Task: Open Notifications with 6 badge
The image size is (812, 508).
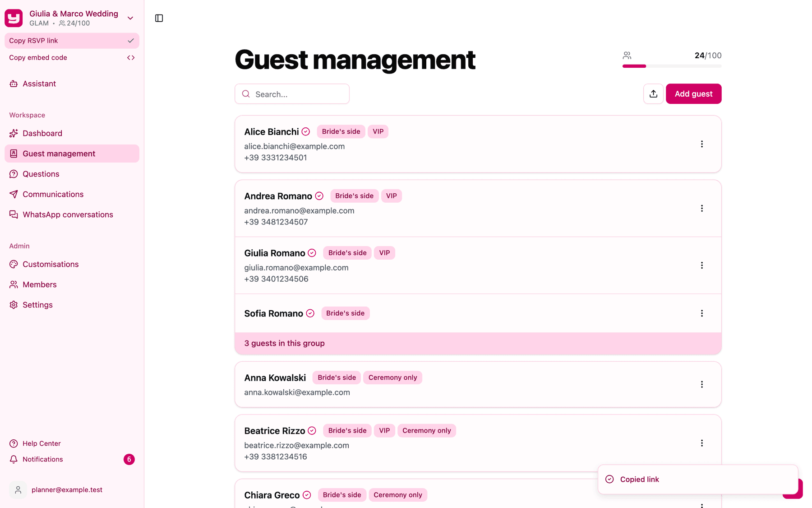Action: coord(72,459)
